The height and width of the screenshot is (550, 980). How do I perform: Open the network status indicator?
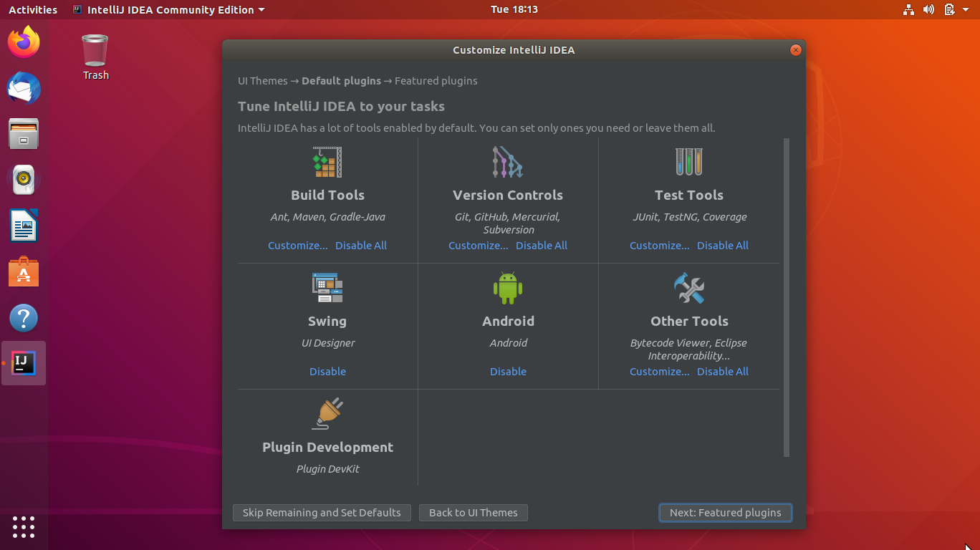coord(908,9)
